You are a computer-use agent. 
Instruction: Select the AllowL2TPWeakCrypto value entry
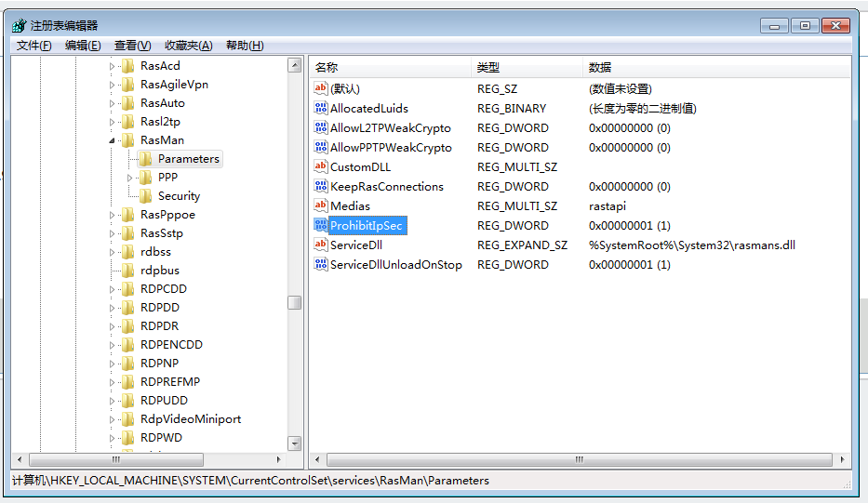(390, 127)
